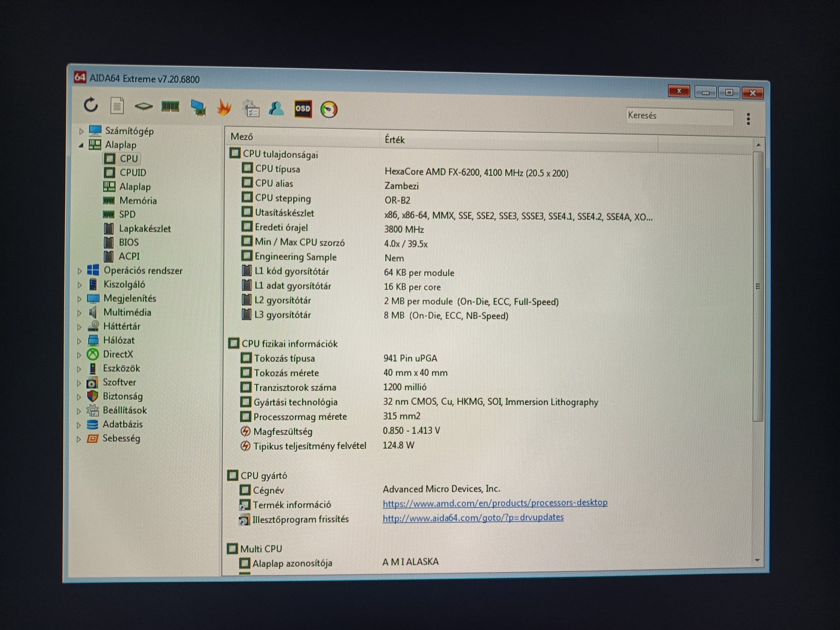Open the SPD tree entry

127,215
